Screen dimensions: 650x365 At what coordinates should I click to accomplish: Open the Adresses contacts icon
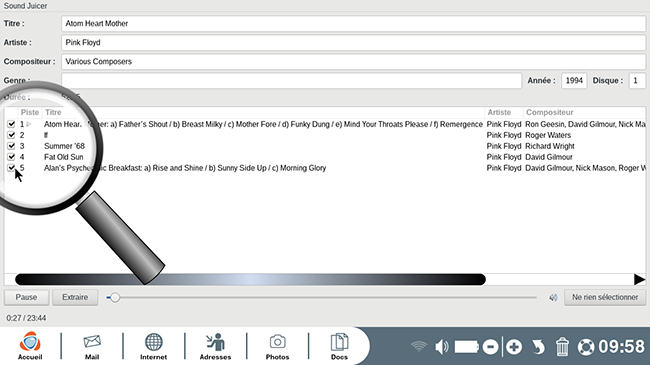(x=215, y=345)
